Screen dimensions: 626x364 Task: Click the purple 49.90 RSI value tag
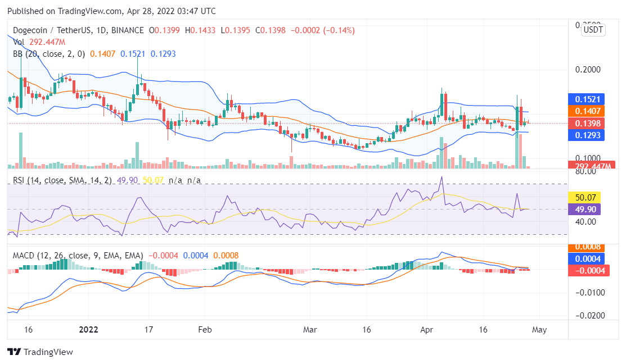tap(586, 209)
